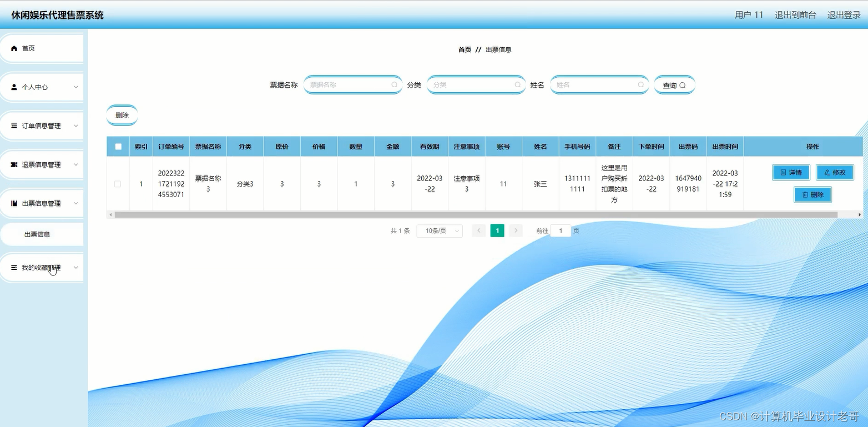This screenshot has width=868, height=427.
Task: Click the pencil icon on 修改 button
Action: coord(827,173)
